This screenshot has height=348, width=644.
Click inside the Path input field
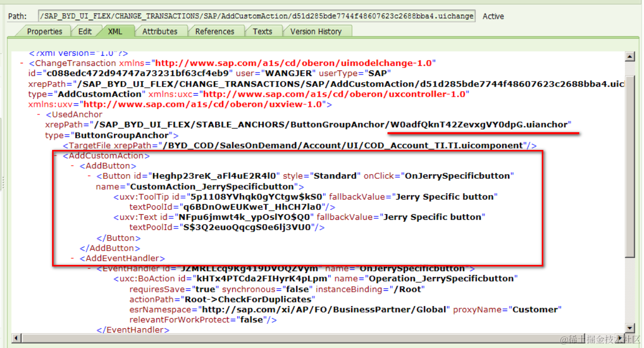coord(257,16)
